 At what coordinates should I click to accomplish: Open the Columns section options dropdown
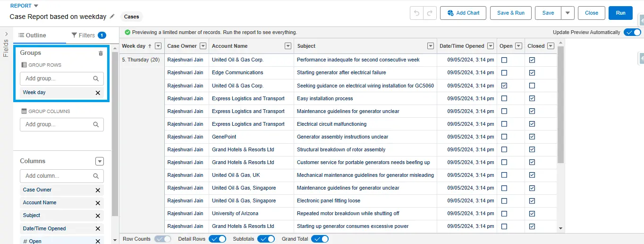[99, 161]
